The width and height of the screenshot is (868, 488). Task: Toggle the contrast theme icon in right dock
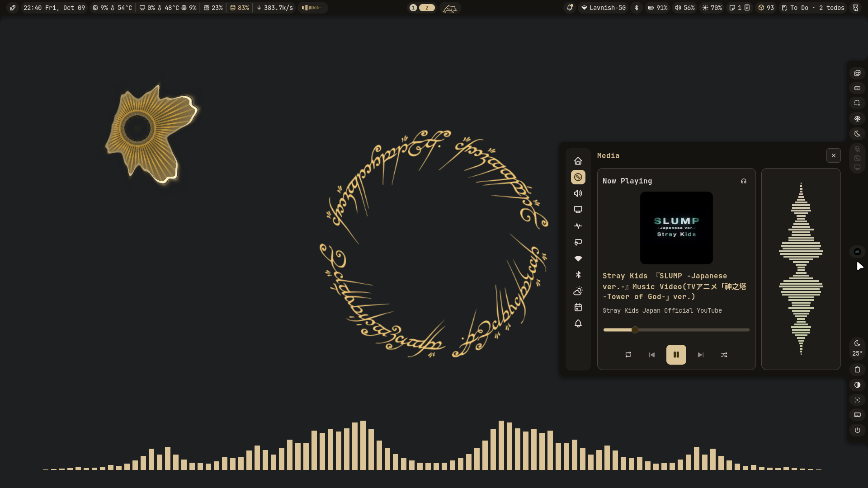pyautogui.click(x=857, y=385)
